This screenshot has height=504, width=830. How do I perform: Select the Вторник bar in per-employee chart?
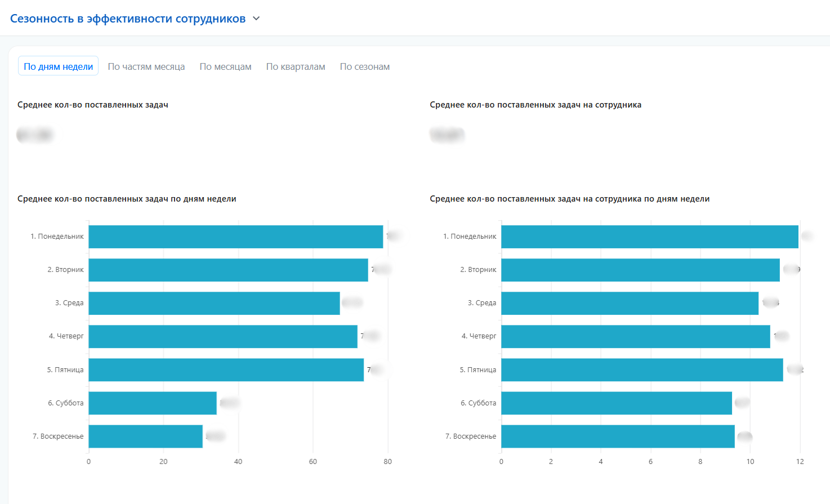640,270
